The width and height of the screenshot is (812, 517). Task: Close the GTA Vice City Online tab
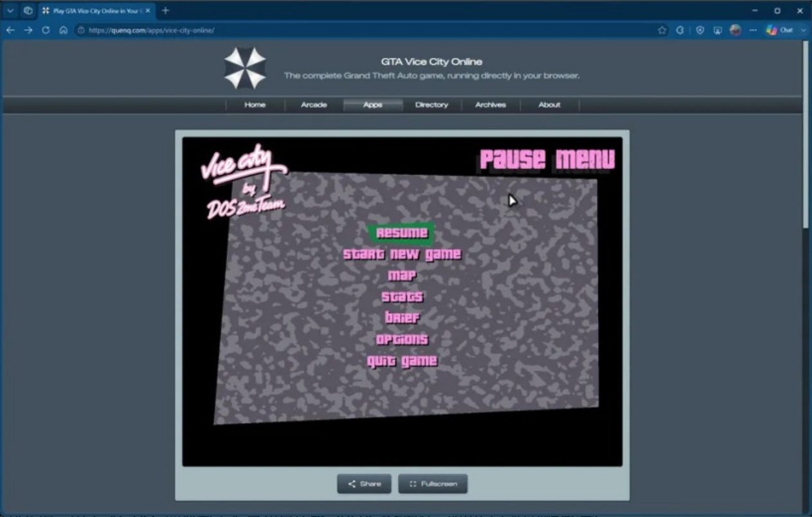point(147,11)
